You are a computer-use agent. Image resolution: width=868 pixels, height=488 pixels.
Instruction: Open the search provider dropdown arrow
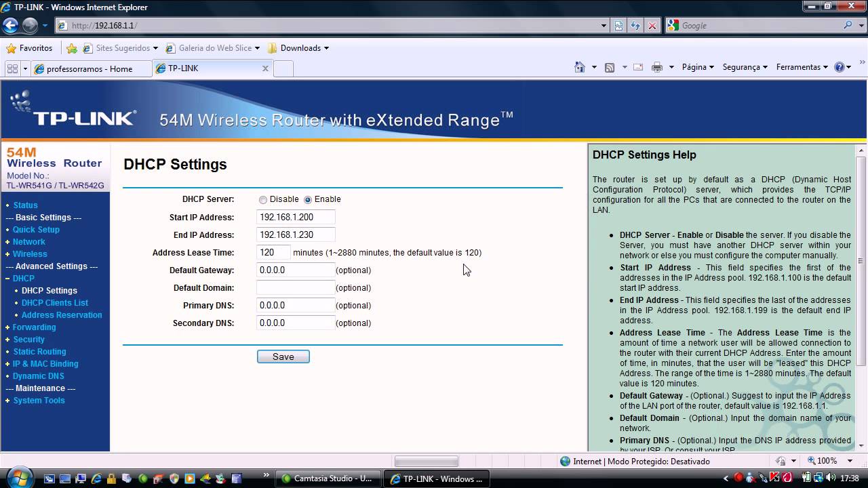click(x=861, y=25)
